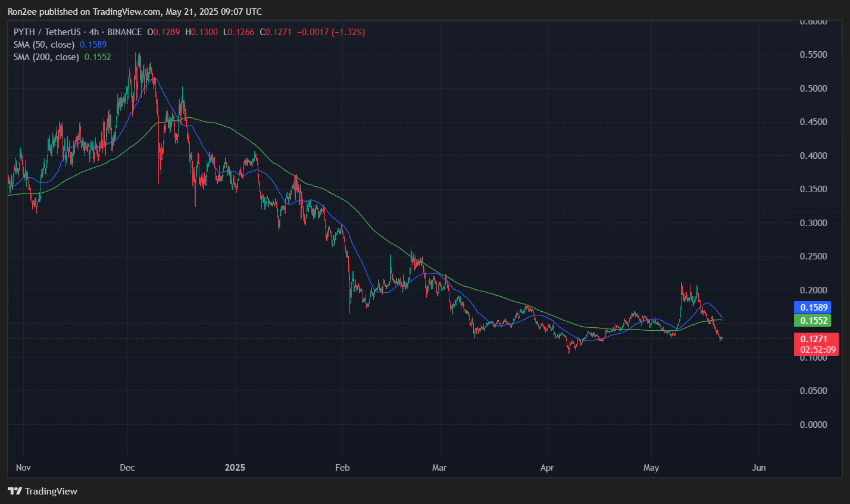Click the red 0.1271 last price countdown tag

click(x=816, y=344)
